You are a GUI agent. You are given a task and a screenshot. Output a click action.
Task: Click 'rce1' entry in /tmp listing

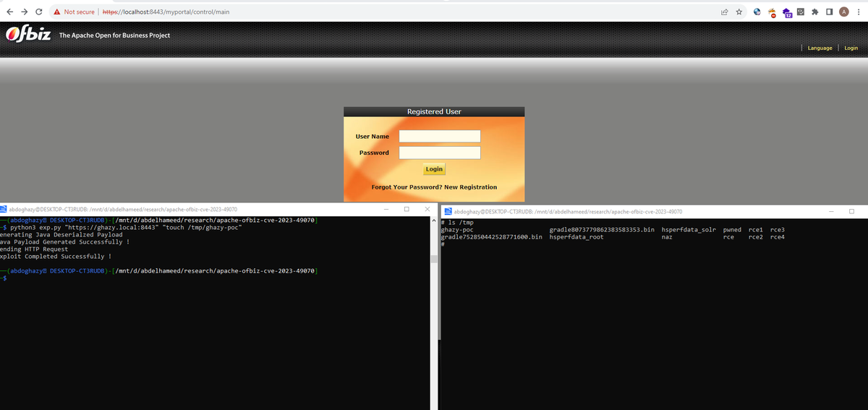(756, 229)
